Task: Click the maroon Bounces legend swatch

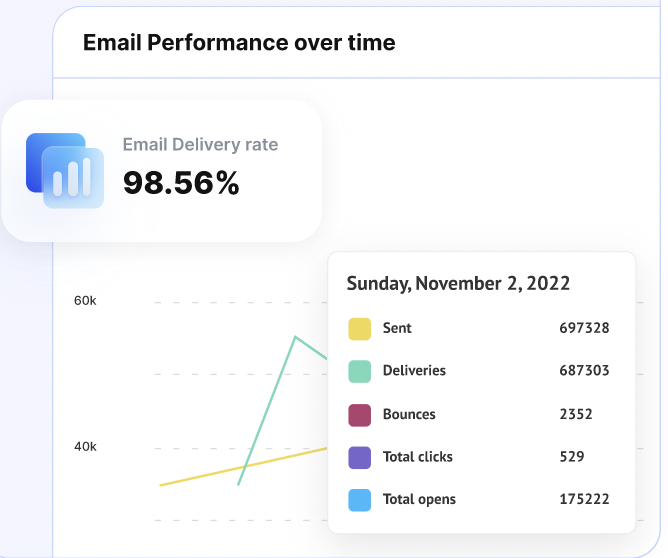Action: [x=360, y=414]
